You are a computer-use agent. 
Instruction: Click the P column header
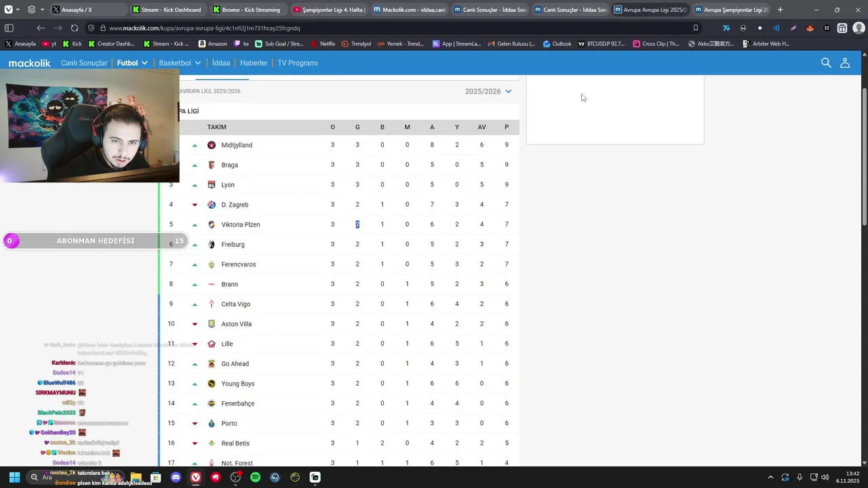pyautogui.click(x=507, y=127)
